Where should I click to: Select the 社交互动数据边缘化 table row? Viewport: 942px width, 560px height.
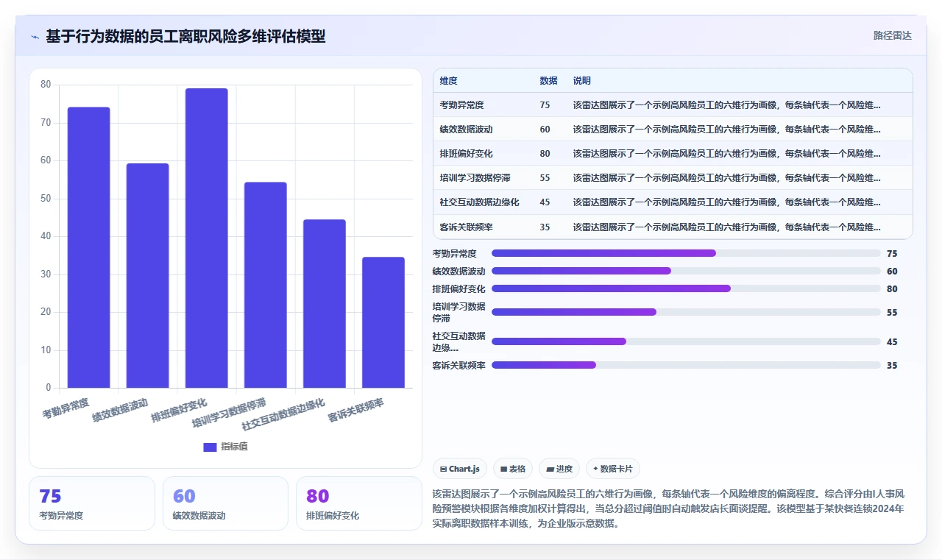(x=673, y=202)
